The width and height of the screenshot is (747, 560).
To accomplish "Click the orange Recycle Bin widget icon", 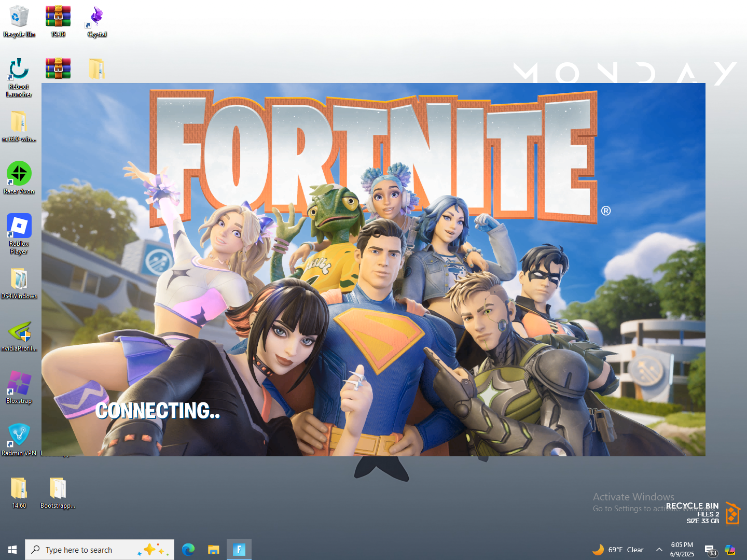I will coord(732,513).
